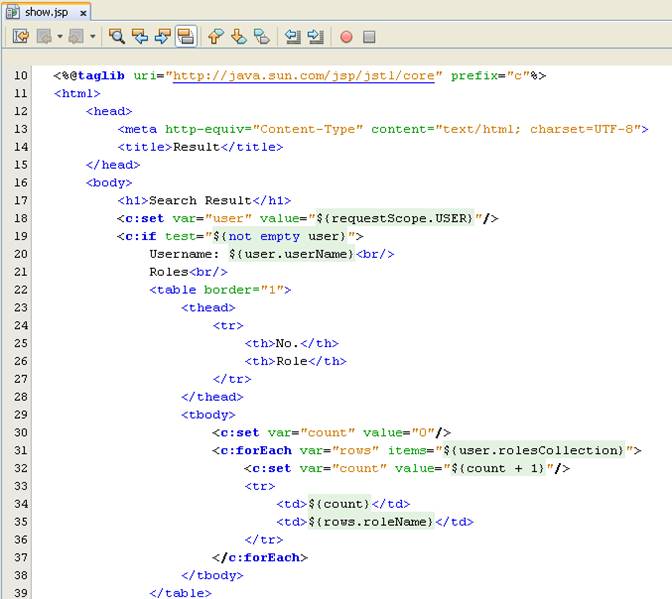Jump to Previous Bookmark icon

click(216, 36)
